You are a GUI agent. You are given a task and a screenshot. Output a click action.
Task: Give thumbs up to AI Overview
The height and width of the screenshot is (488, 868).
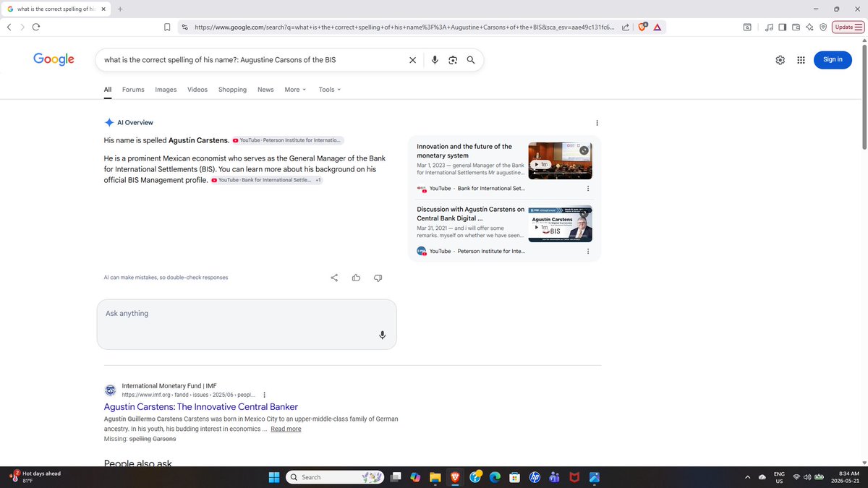click(356, 278)
